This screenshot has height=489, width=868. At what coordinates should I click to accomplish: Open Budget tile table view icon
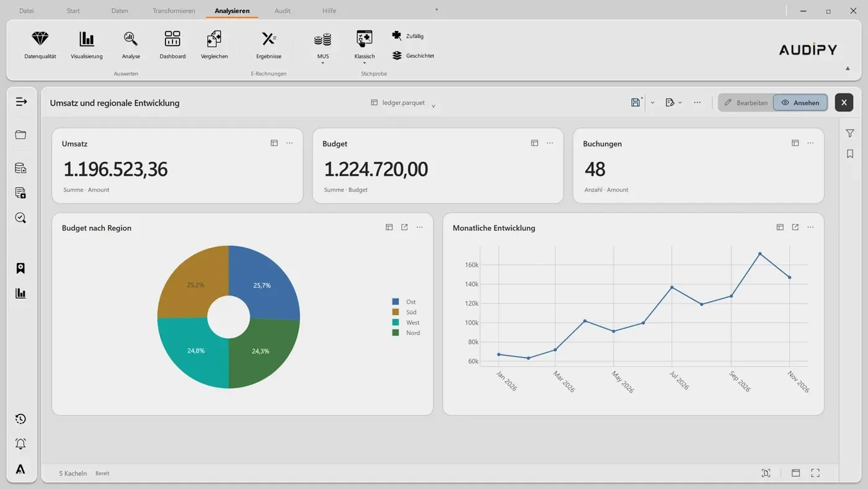tap(534, 143)
